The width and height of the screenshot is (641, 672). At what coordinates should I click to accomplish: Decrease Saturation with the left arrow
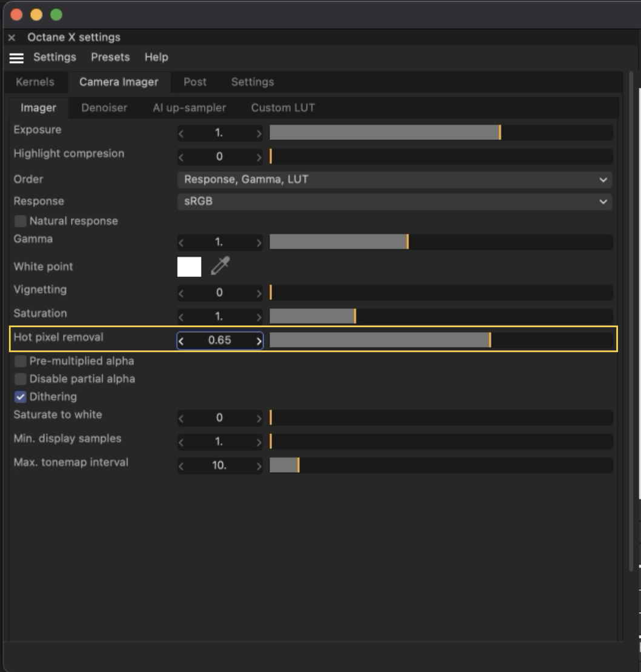coord(181,317)
